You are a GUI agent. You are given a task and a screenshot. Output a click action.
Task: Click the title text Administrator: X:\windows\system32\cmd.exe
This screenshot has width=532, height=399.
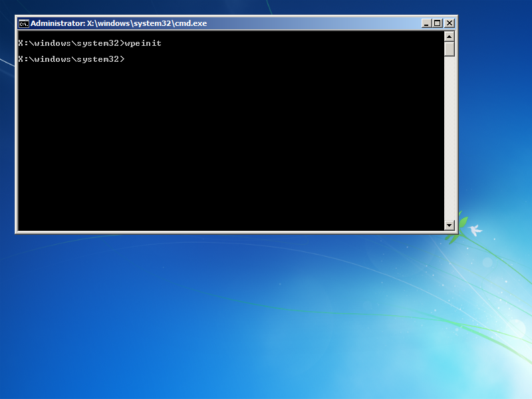pos(119,23)
